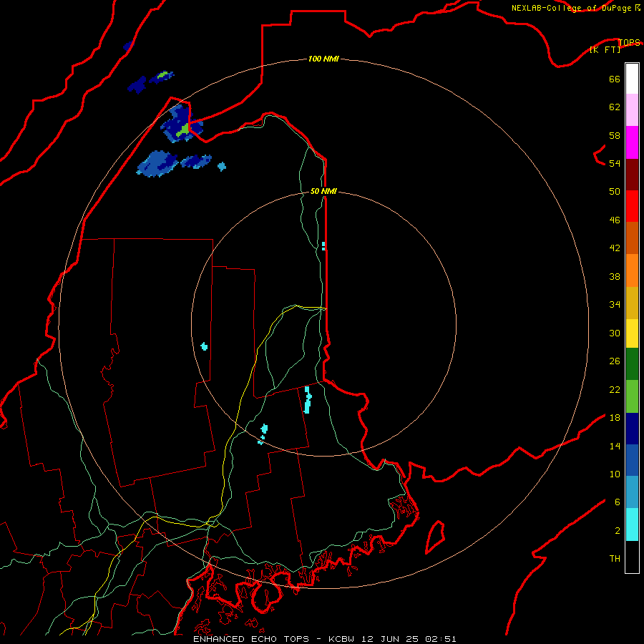This screenshot has height=644, width=644.
Task: Click the "12 JUN 25 02:51" timestamp
Action: (x=409, y=639)
